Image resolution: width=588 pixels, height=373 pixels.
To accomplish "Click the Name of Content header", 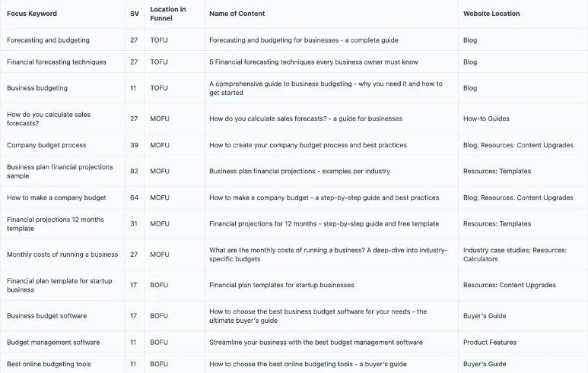I will pos(237,14).
